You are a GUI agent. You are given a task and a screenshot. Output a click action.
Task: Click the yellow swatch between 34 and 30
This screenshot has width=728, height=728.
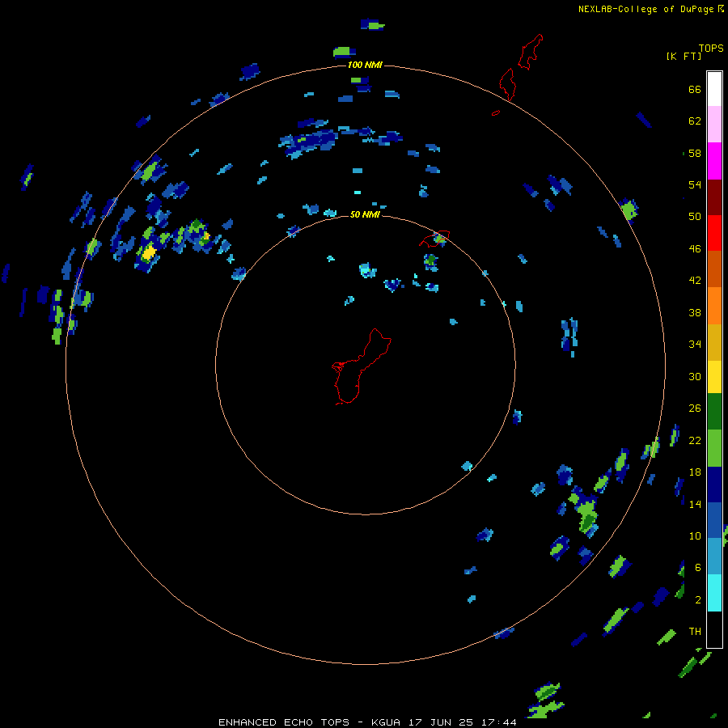[714, 376]
